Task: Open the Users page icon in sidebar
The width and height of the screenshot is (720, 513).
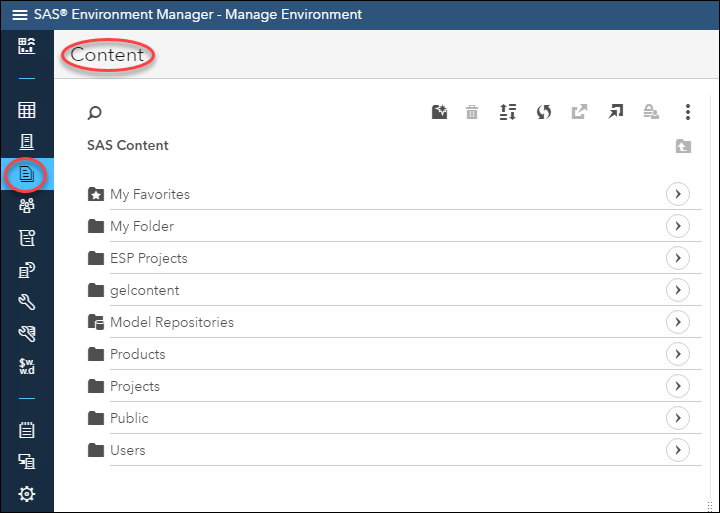Action: point(27,206)
